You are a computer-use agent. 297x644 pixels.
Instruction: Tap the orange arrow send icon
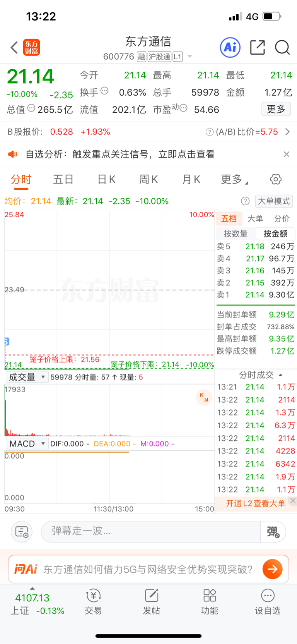coord(273,569)
